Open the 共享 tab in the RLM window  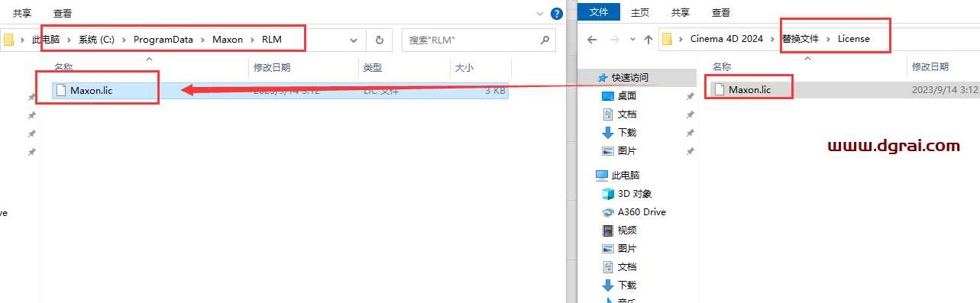(x=22, y=13)
